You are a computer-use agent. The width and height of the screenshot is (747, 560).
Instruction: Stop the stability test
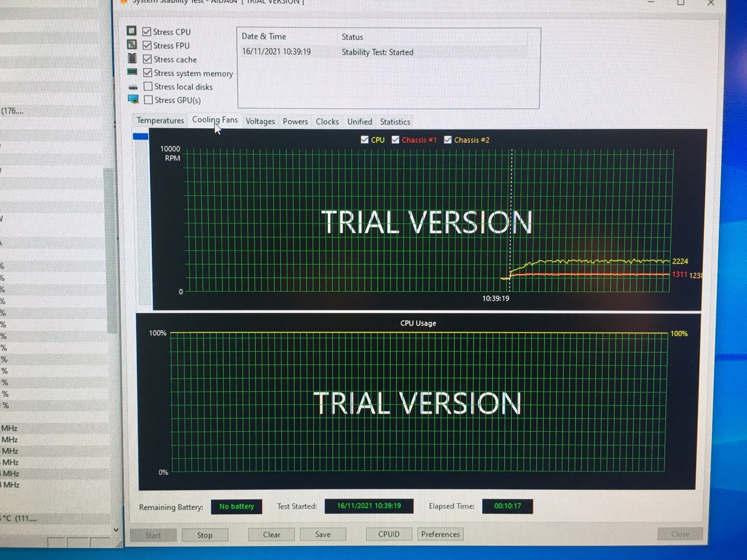click(x=204, y=535)
